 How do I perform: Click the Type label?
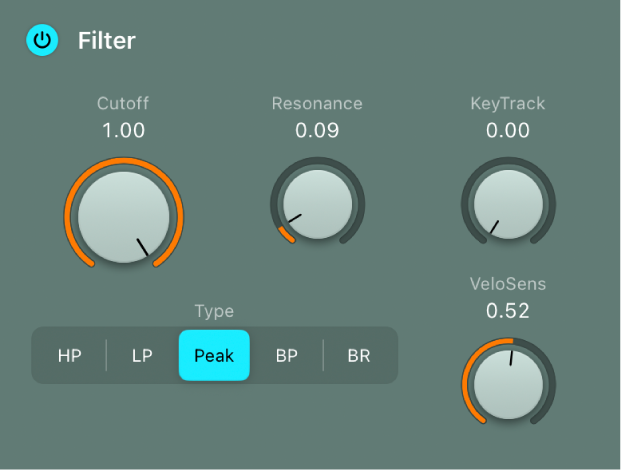[214, 311]
